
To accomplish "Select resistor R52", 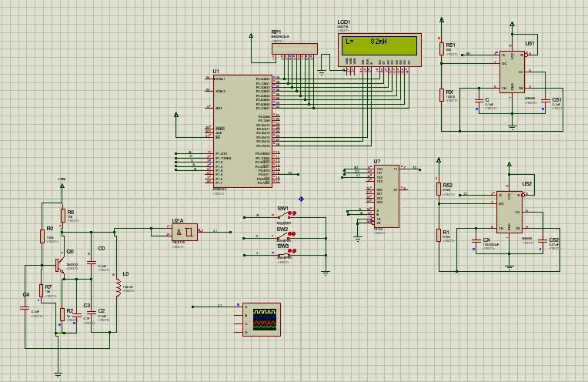I will coord(439,189).
